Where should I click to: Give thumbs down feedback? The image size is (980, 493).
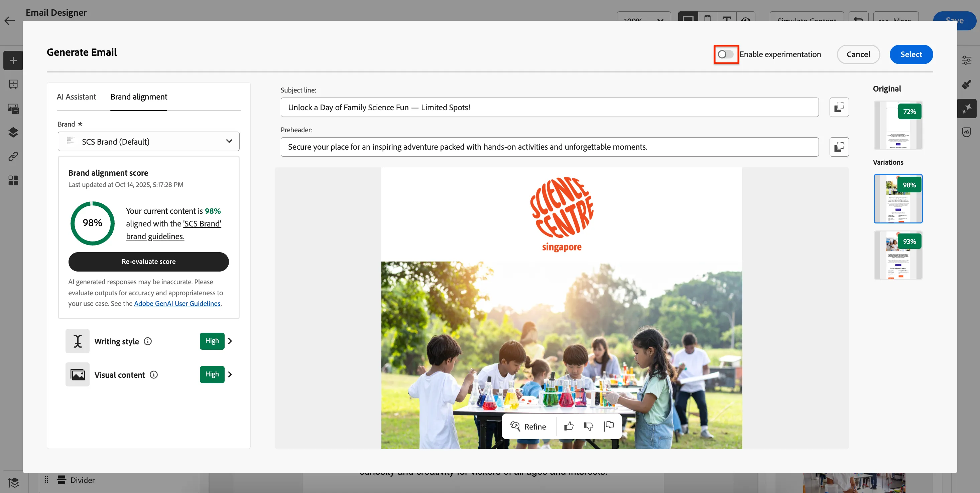(589, 427)
